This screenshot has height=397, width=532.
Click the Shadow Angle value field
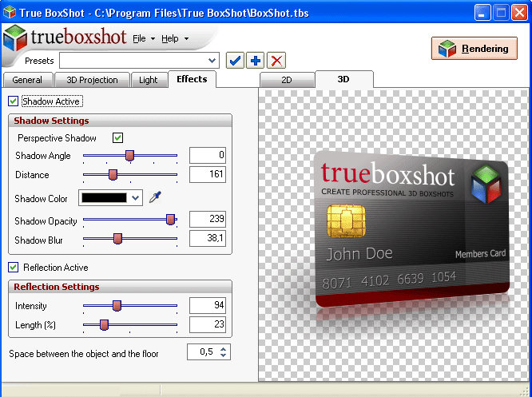pos(208,155)
